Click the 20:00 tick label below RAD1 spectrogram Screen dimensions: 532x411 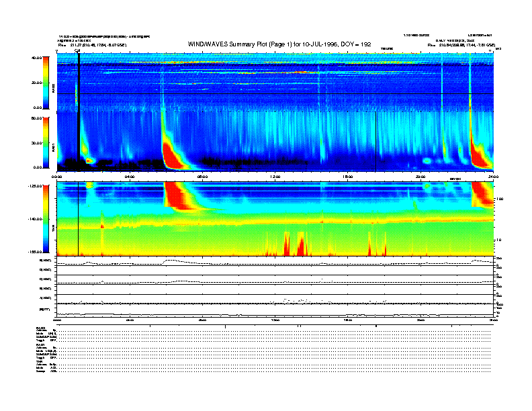click(x=420, y=177)
